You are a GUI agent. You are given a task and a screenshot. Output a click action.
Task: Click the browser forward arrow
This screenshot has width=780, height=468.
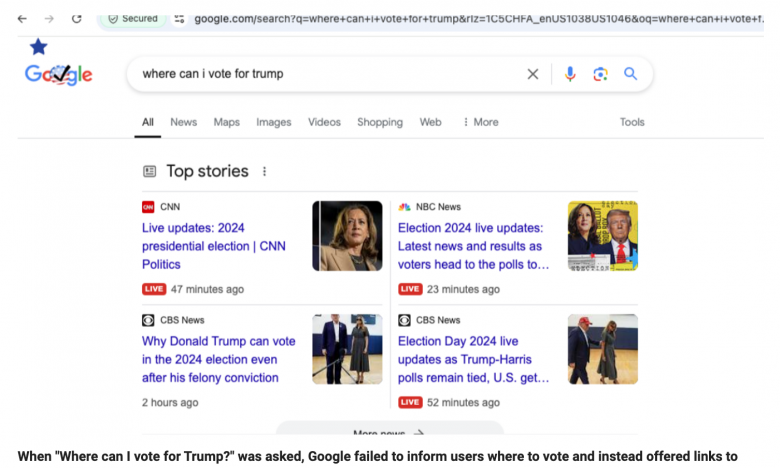point(49,19)
